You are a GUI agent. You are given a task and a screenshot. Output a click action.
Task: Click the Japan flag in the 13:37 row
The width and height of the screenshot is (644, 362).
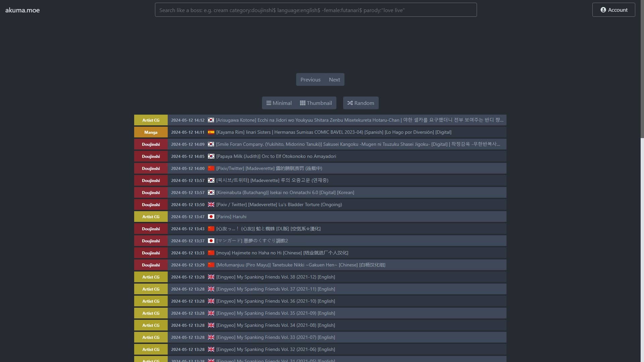211,241
